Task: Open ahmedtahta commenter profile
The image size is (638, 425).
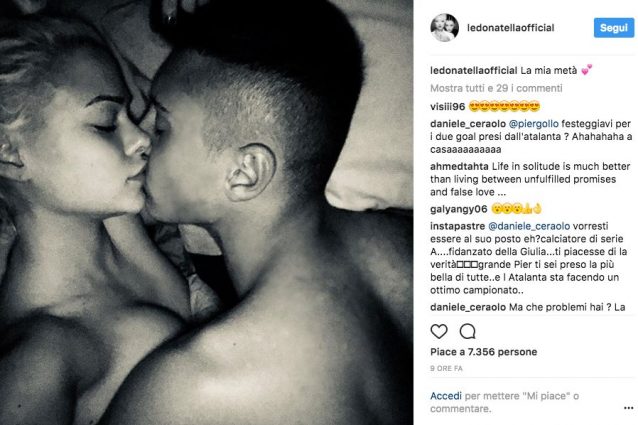Action: tap(459, 166)
